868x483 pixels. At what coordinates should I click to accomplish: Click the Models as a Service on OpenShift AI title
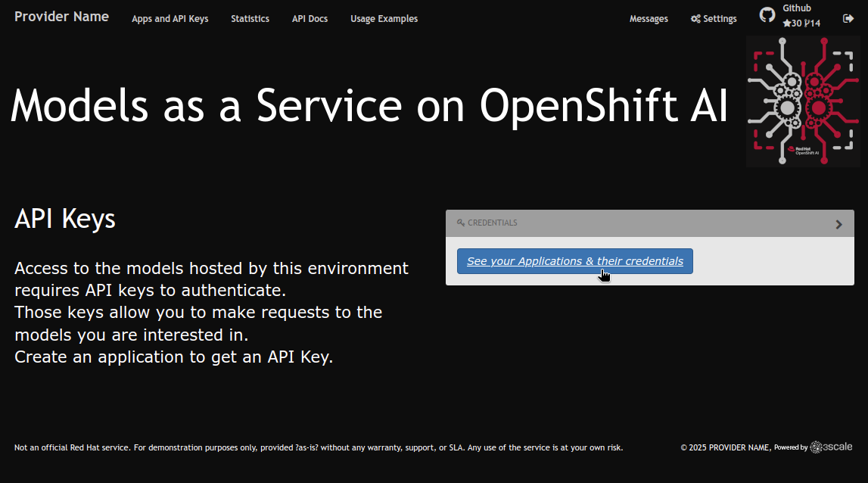pyautogui.click(x=369, y=105)
